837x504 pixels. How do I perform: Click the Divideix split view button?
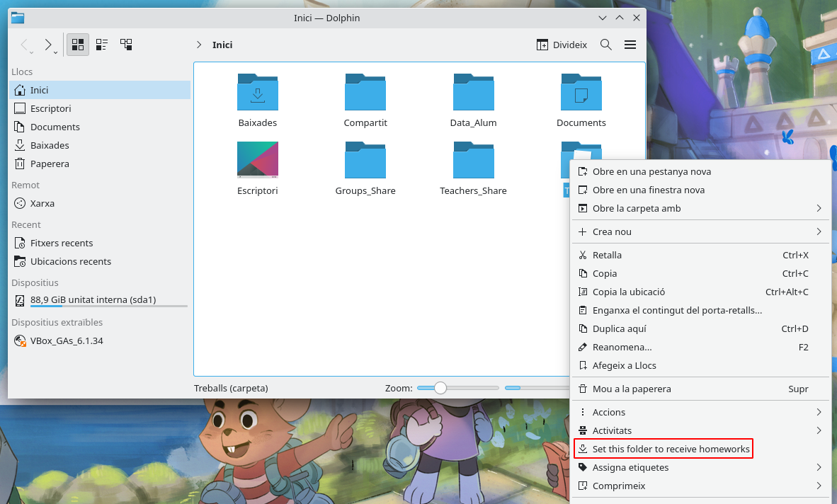[562, 45]
